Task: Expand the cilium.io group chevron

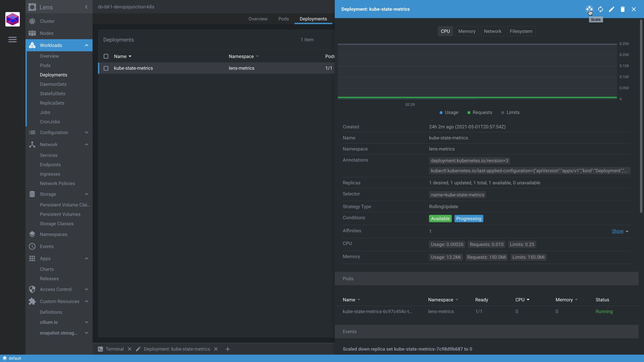Action: coord(87,322)
